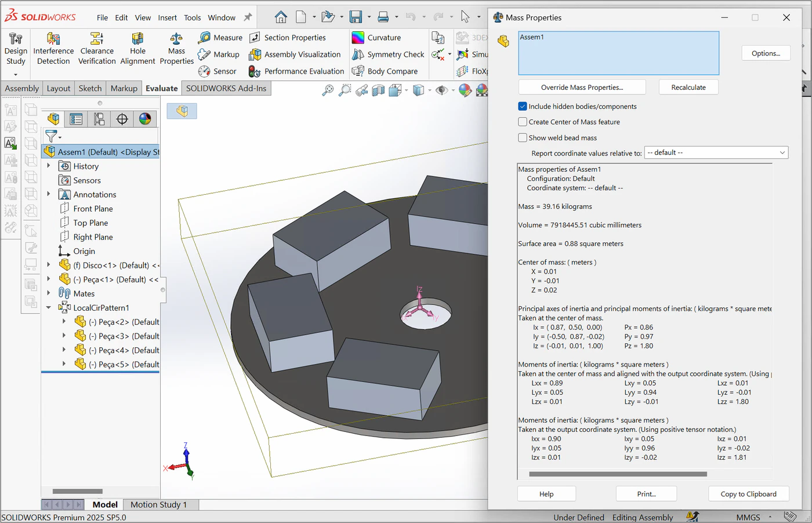The width and height of the screenshot is (812, 523).
Task: Expand the Annotations node
Action: coord(49,194)
